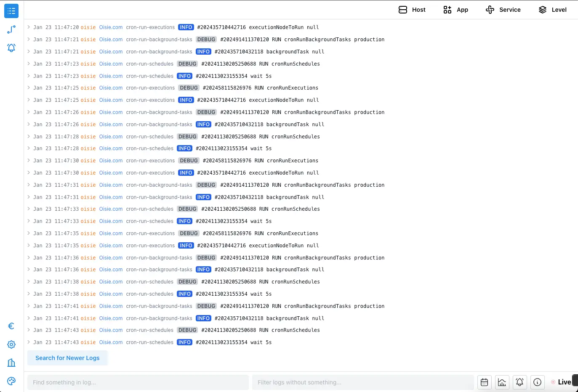Open the Oisie.com link
The width and height of the screenshot is (578, 392).
[x=111, y=27]
